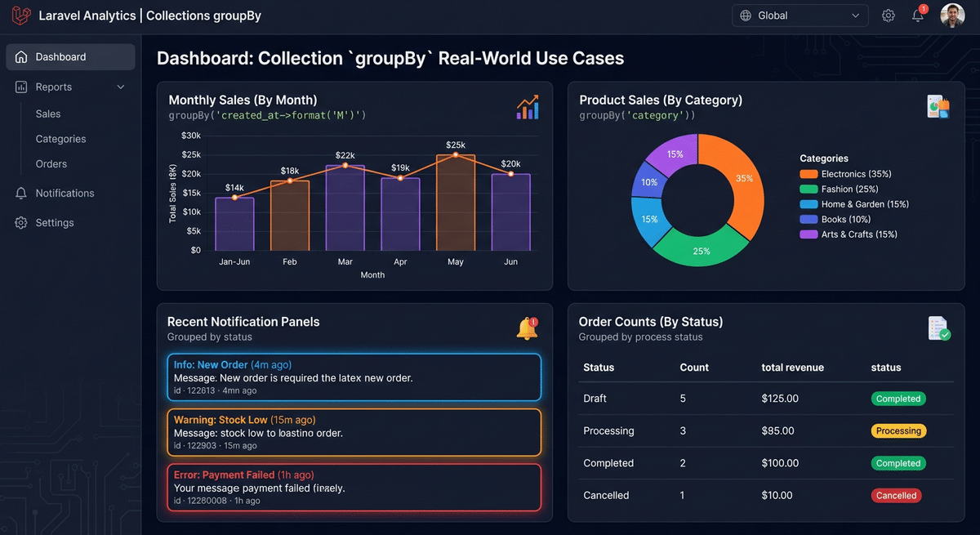Click the Processing status badge
Image resolution: width=980 pixels, height=535 pixels.
(898, 430)
